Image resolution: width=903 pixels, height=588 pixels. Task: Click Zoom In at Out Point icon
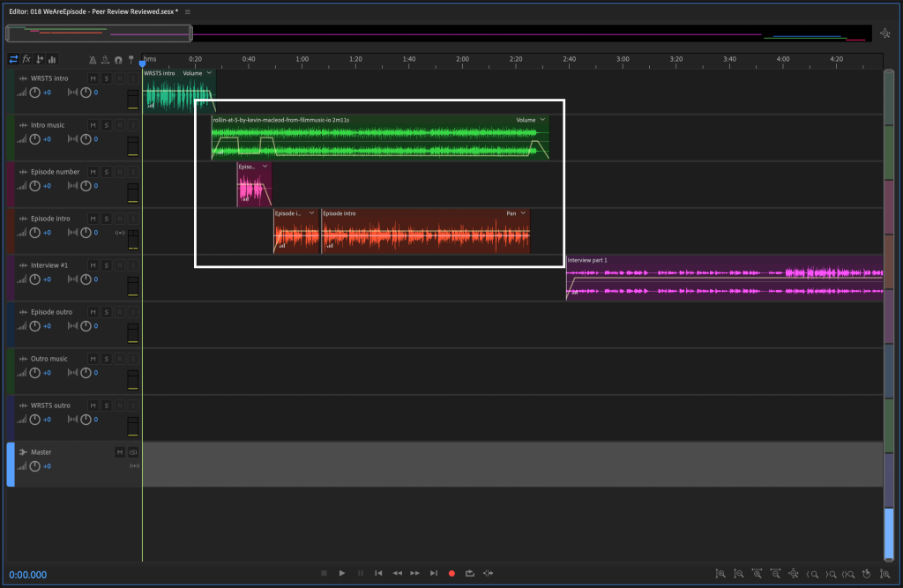(x=831, y=574)
